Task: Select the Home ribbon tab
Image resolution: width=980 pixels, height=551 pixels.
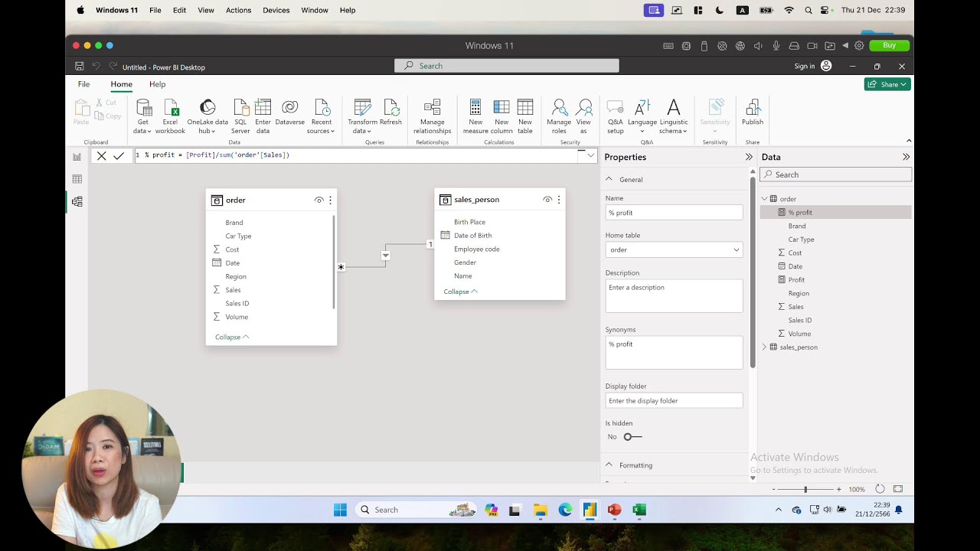Action: pos(121,84)
